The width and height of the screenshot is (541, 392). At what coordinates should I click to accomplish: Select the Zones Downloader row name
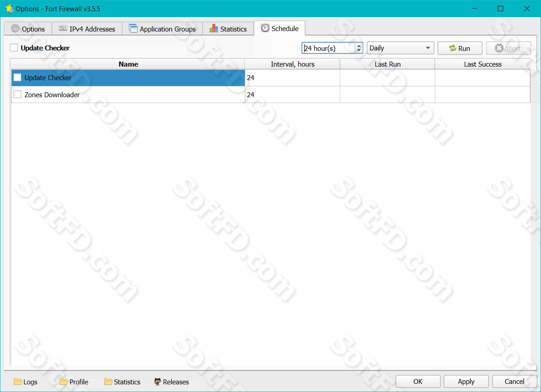coord(52,95)
